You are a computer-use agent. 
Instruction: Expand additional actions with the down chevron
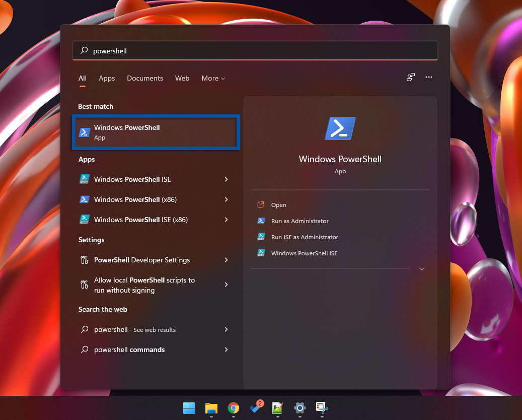tap(421, 268)
